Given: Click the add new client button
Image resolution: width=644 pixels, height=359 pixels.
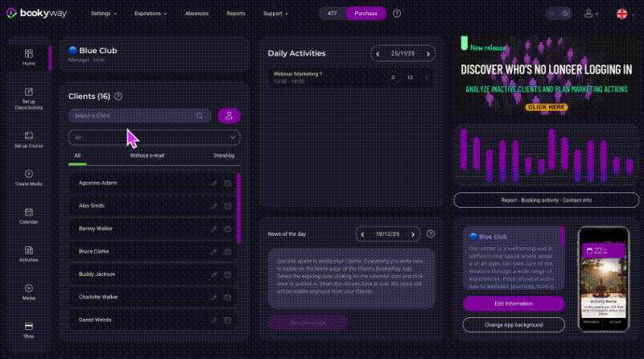Looking at the screenshot, I should pos(229,116).
